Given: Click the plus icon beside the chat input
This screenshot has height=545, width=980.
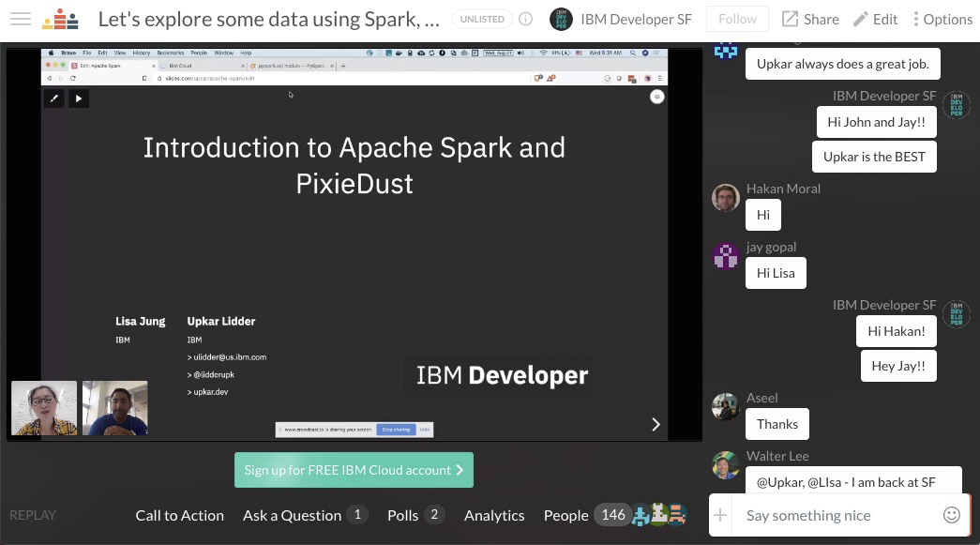Looking at the screenshot, I should tap(720, 515).
